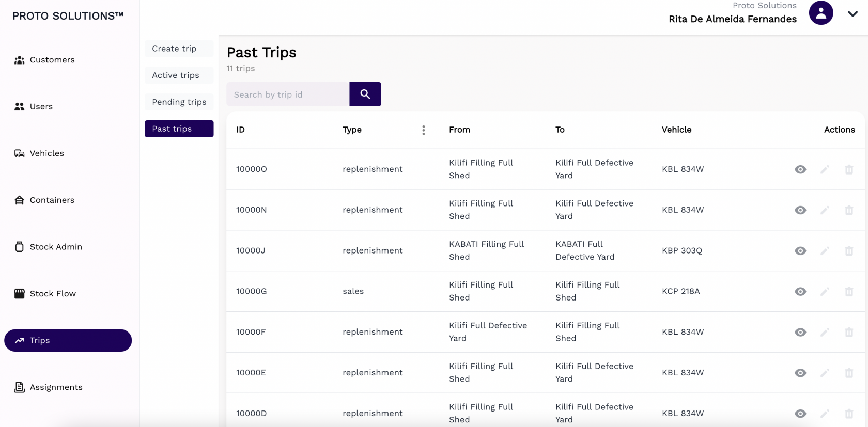Click the user profile avatar
The width and height of the screenshot is (868, 427).
point(821,13)
